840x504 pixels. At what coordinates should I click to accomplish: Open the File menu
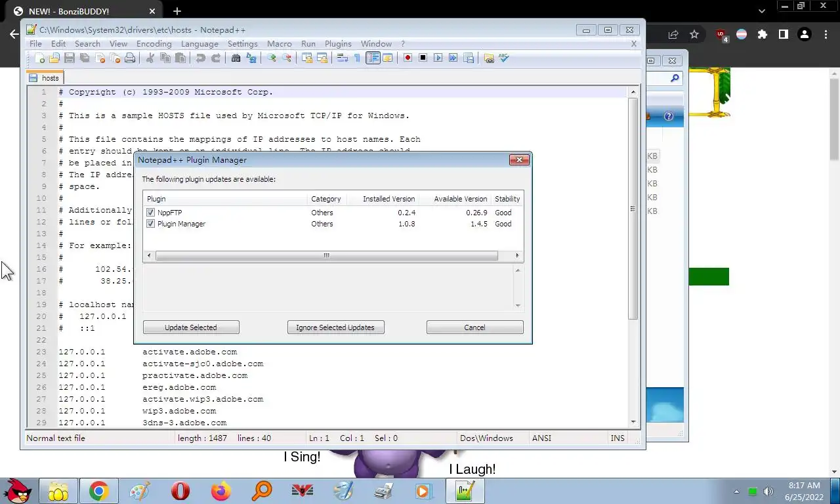[x=35, y=44]
